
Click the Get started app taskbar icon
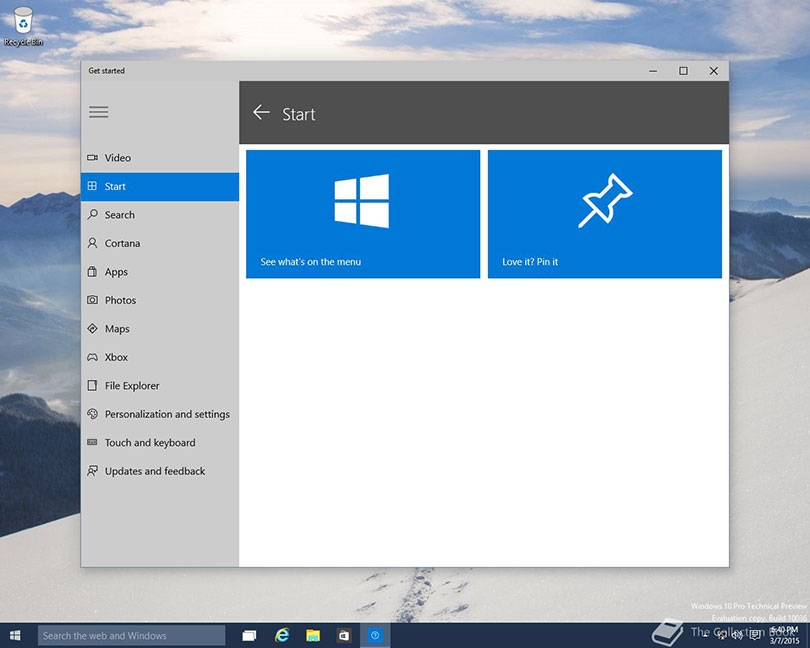click(375, 636)
